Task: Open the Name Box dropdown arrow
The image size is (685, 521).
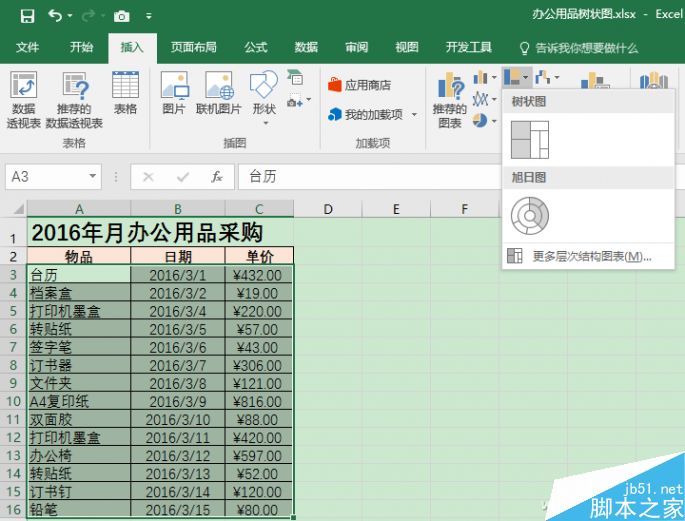Action: coord(93,177)
